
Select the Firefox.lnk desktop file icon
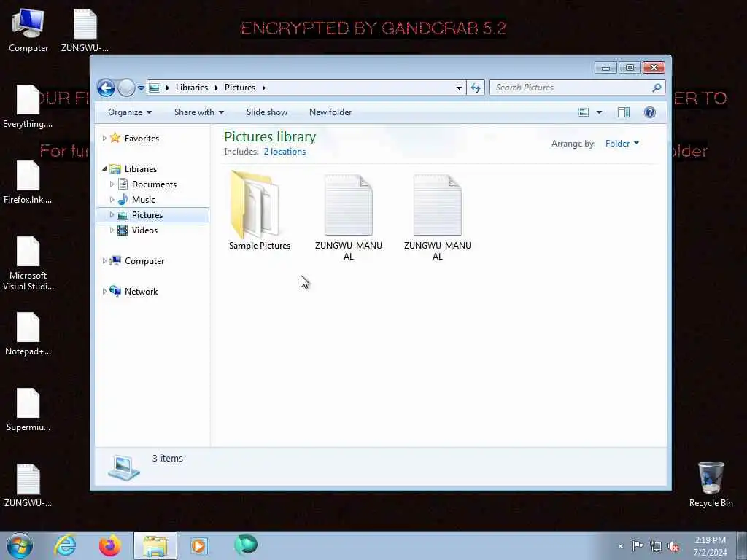tap(28, 182)
